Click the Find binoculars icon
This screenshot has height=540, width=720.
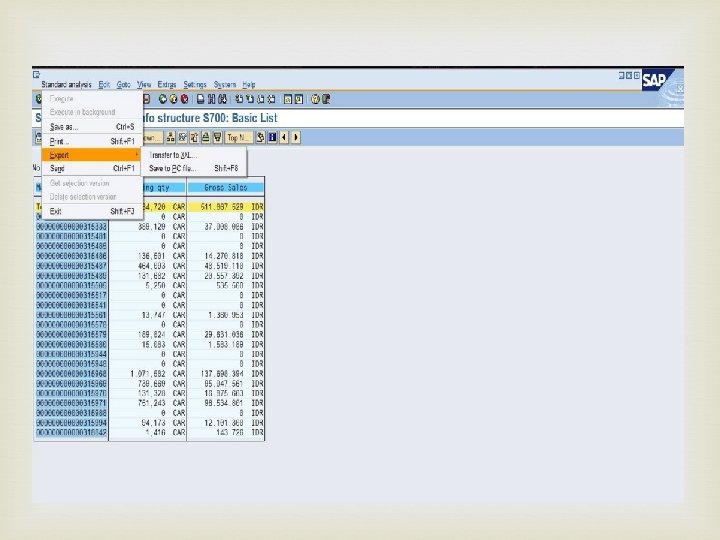point(212,99)
